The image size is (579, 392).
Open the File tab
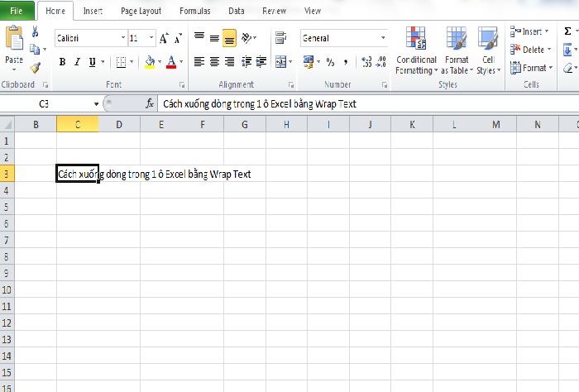17,11
